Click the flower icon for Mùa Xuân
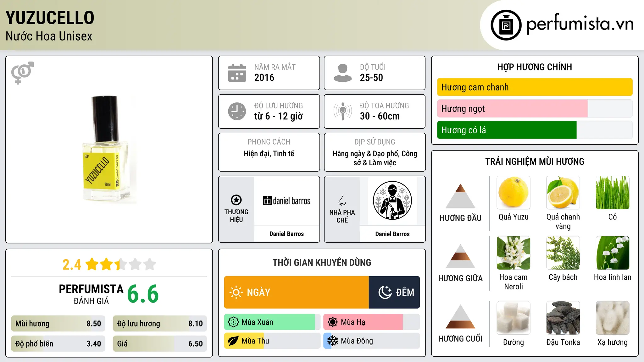 [x=233, y=322]
